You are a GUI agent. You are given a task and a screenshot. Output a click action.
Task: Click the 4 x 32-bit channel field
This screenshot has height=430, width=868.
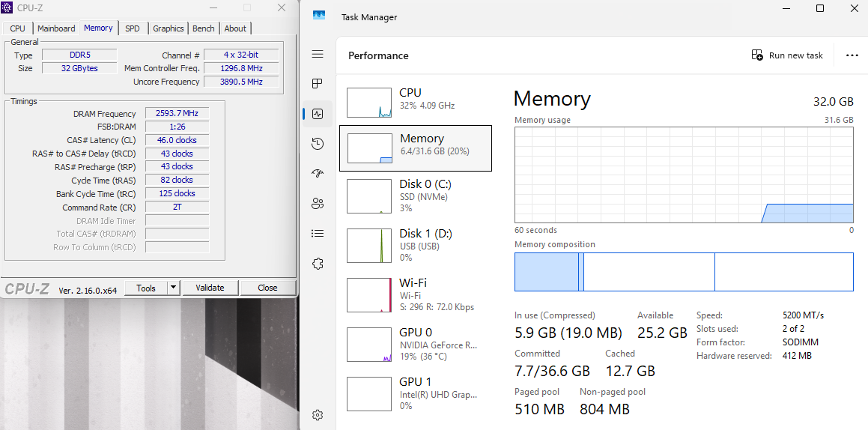241,55
